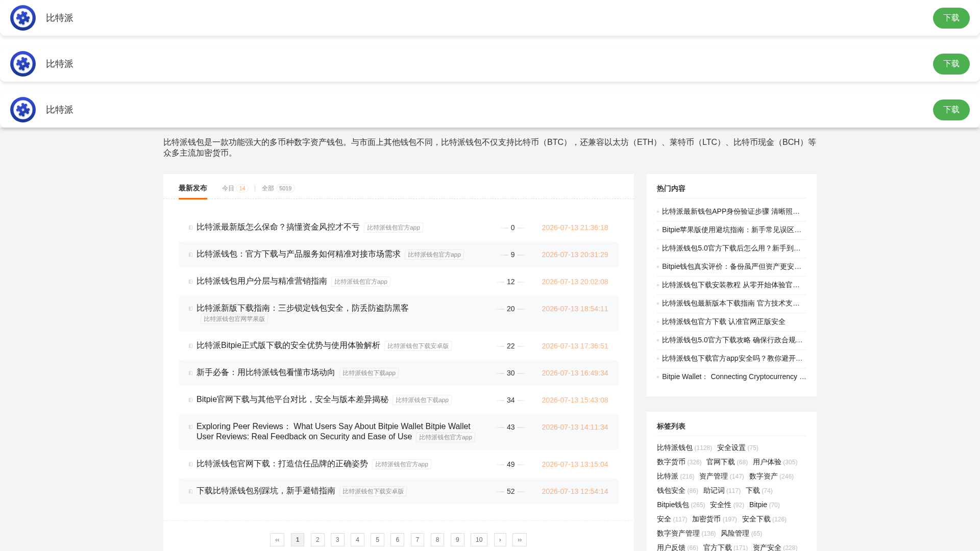Screen dimensions: 980x551
Task: Select the 最新发布 tab
Action: coord(192,188)
